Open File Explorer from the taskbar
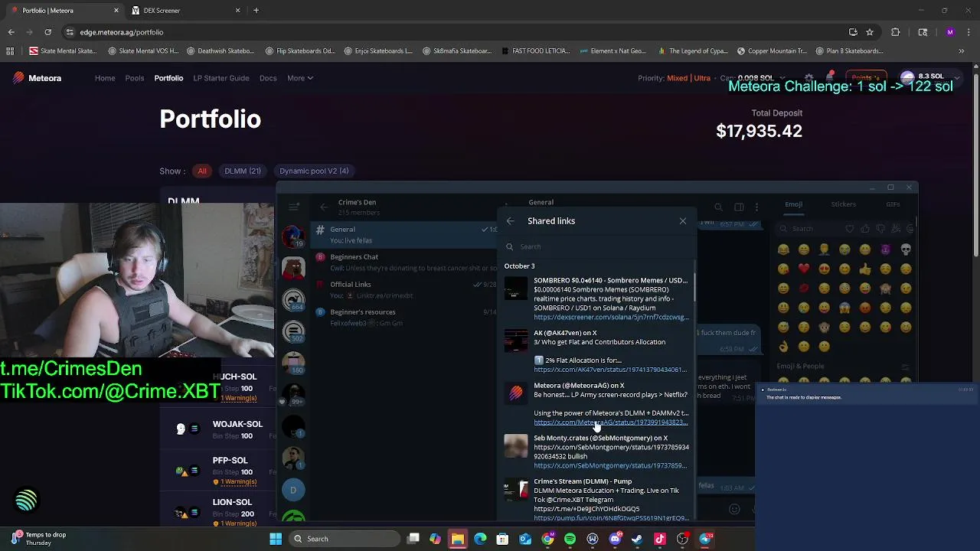 pyautogui.click(x=457, y=539)
